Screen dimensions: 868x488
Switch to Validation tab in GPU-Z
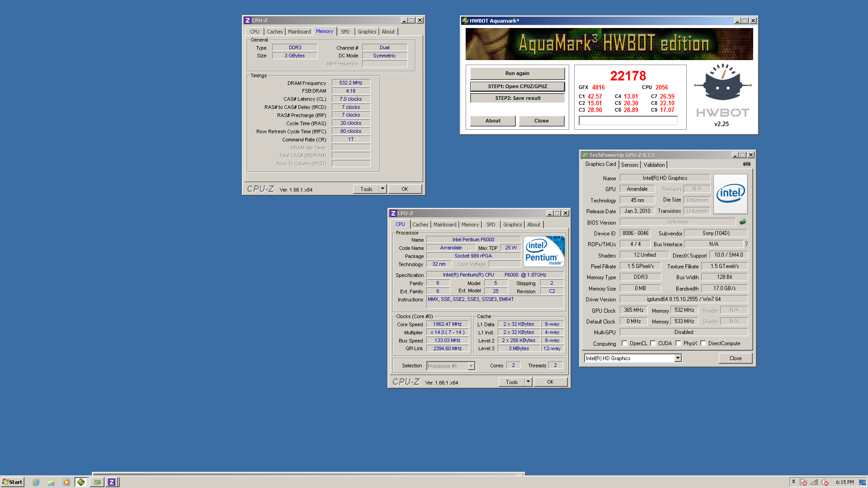coord(654,165)
